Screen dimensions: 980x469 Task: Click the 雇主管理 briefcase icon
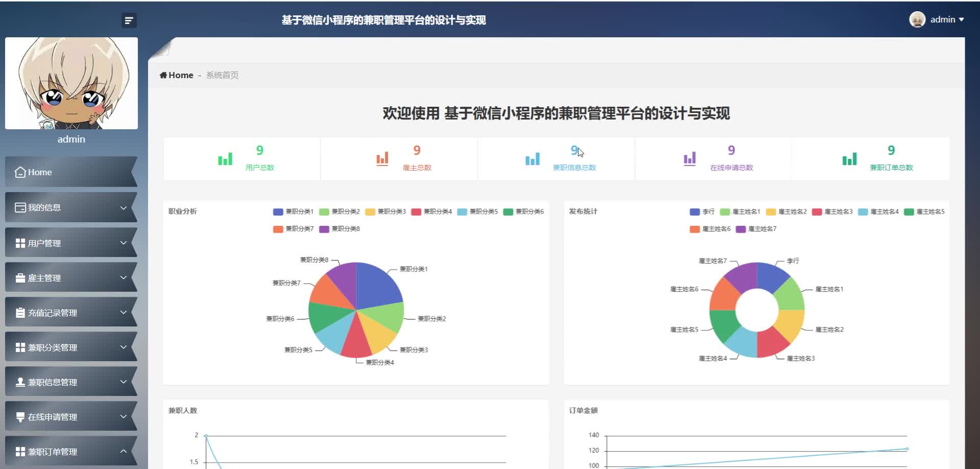coord(20,278)
